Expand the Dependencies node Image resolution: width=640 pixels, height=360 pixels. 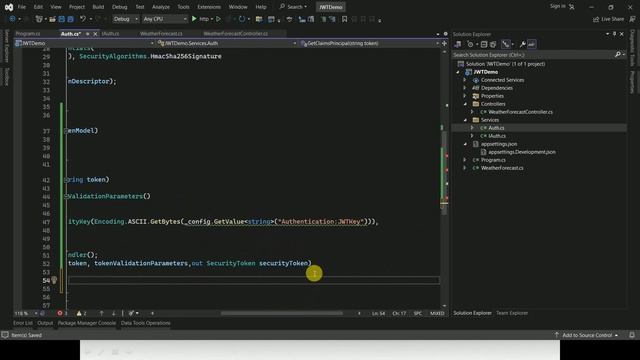pyautogui.click(x=464, y=88)
